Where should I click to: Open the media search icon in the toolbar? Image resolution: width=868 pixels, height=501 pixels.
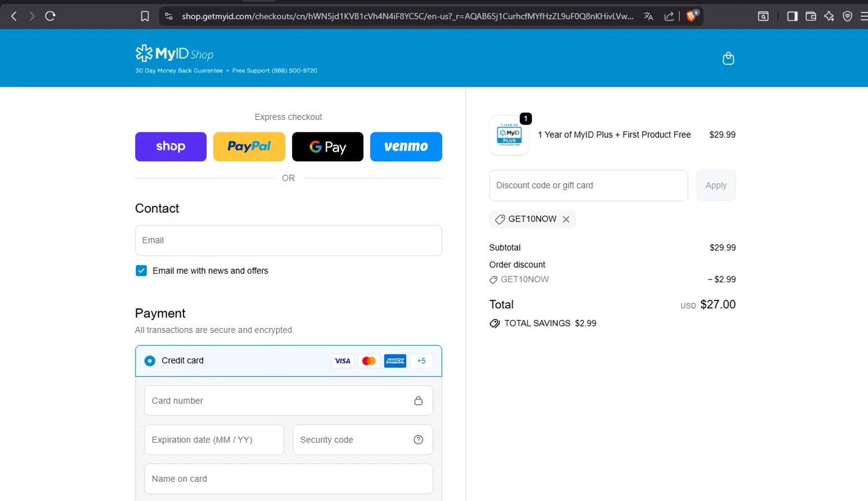tap(763, 16)
